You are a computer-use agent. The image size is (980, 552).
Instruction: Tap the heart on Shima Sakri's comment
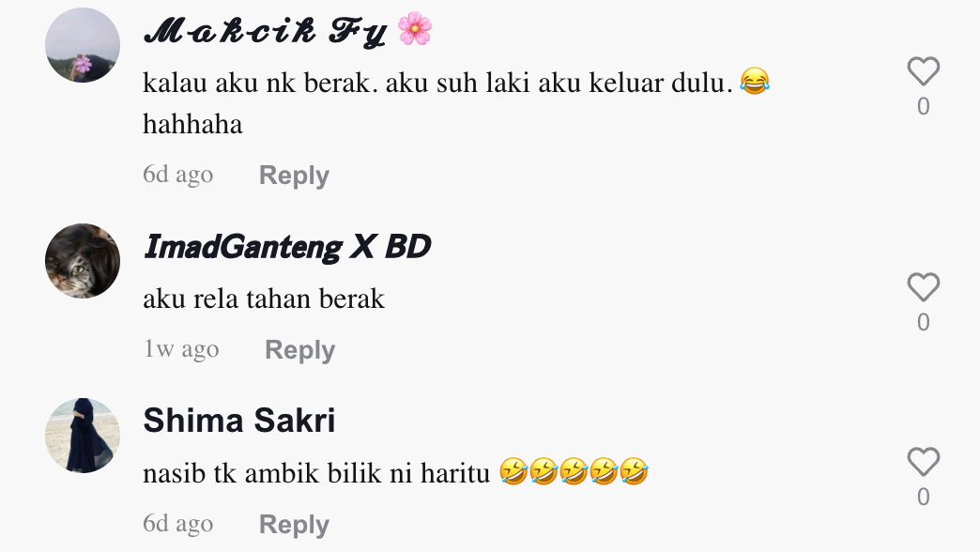click(923, 462)
